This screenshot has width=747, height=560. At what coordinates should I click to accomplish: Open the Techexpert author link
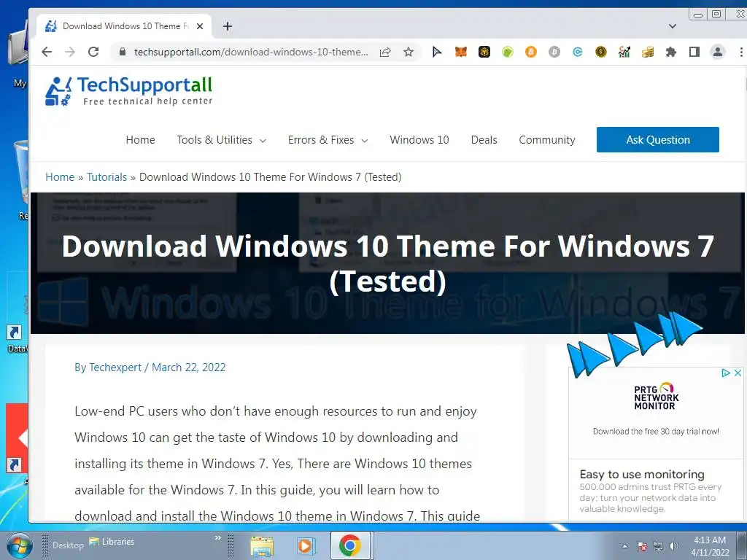(x=115, y=367)
